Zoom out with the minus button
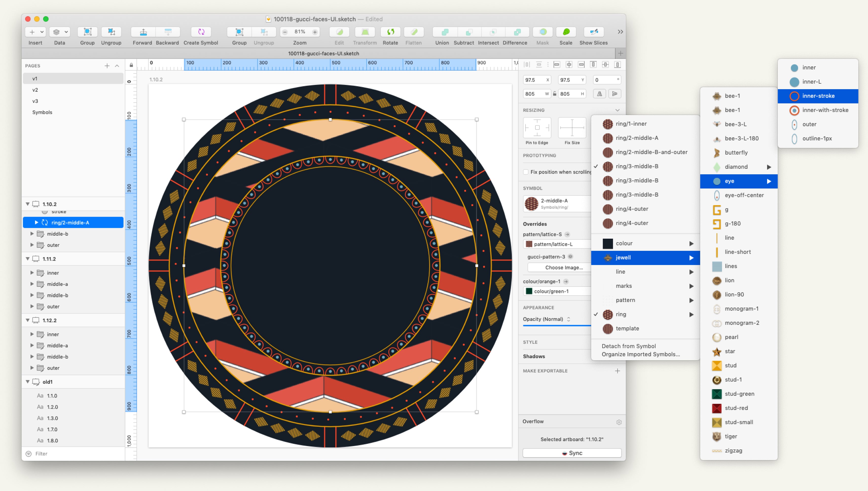 click(285, 32)
